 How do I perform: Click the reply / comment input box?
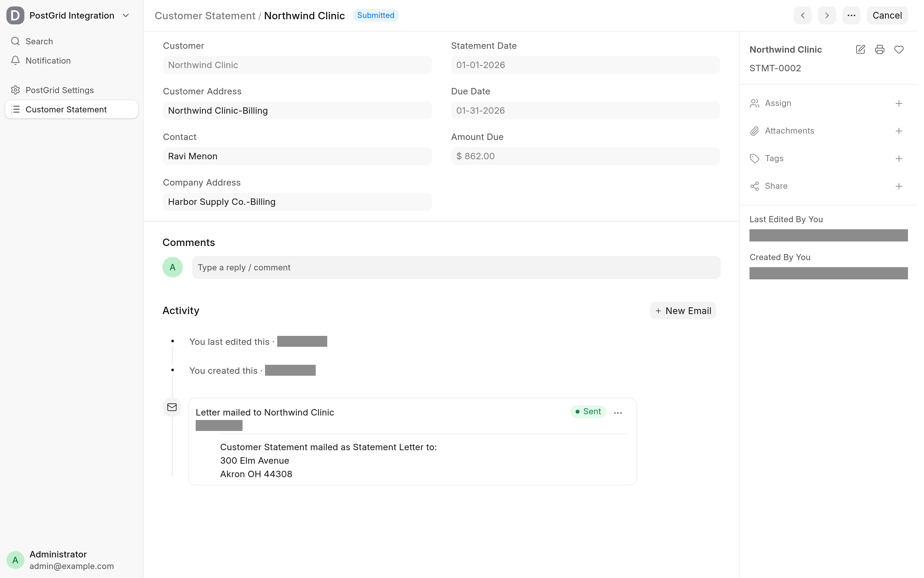(x=456, y=267)
